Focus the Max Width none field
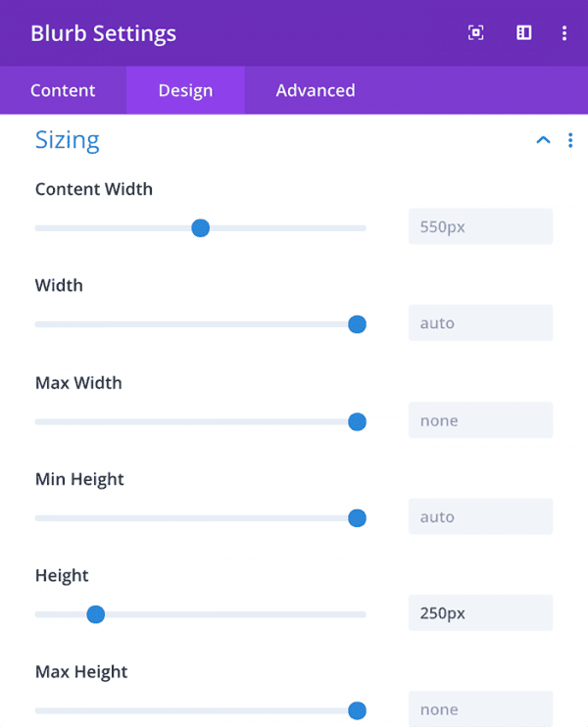Screen dimensions: 588x727 coord(480,420)
